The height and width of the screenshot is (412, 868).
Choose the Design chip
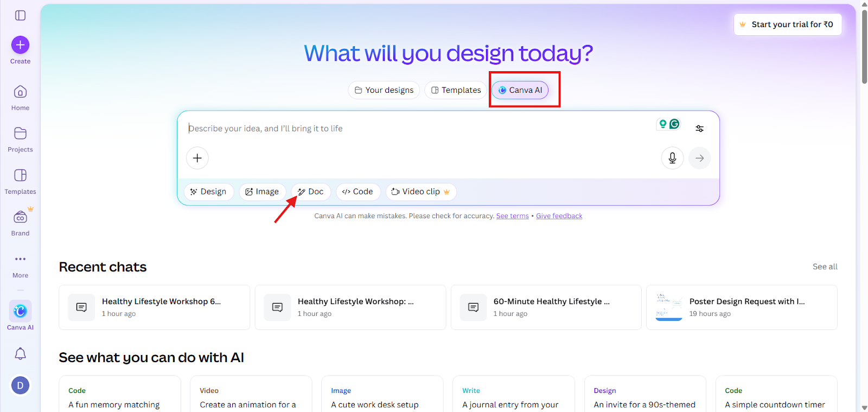click(x=209, y=192)
